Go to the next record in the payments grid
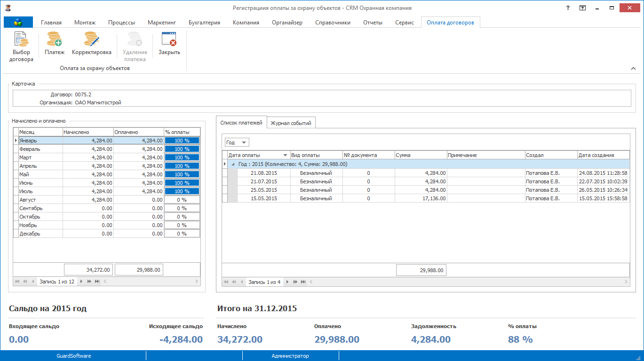Viewport: 644px width, 361px height. point(287,282)
